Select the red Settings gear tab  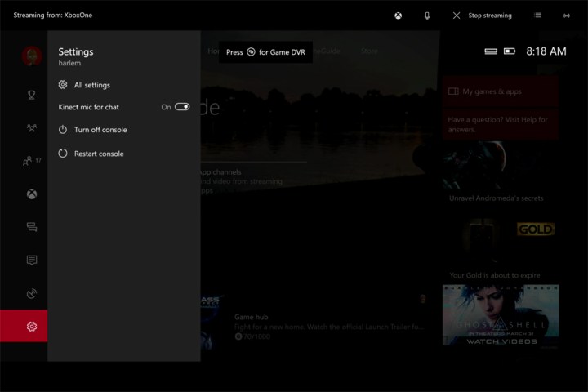point(24,326)
